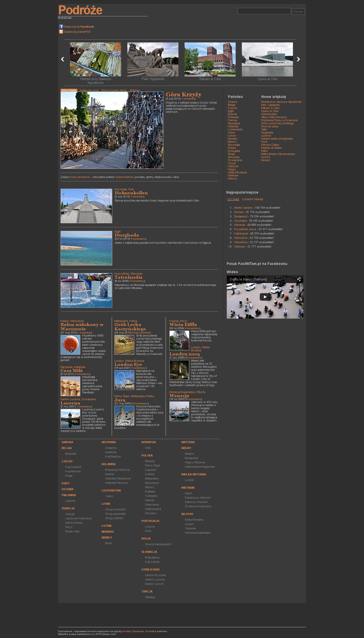Image resolution: width=364 pixels, height=638 pixels.
Task: Click into the search text field
Action: click(x=264, y=11)
